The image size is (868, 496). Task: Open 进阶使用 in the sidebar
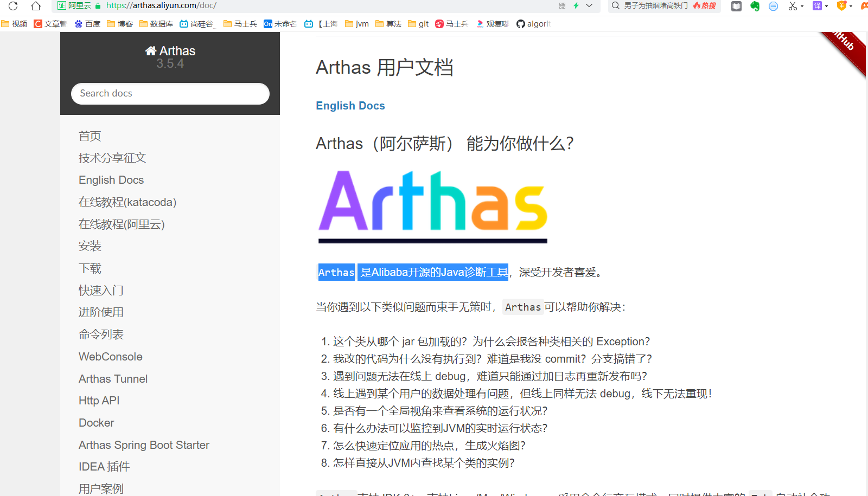click(101, 312)
